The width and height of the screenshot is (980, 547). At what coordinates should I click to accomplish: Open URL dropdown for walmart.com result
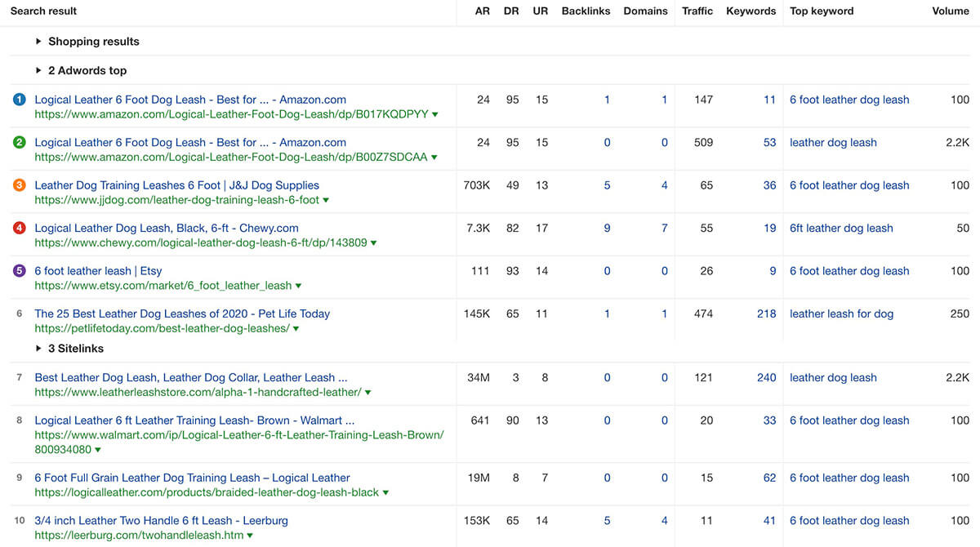point(99,450)
